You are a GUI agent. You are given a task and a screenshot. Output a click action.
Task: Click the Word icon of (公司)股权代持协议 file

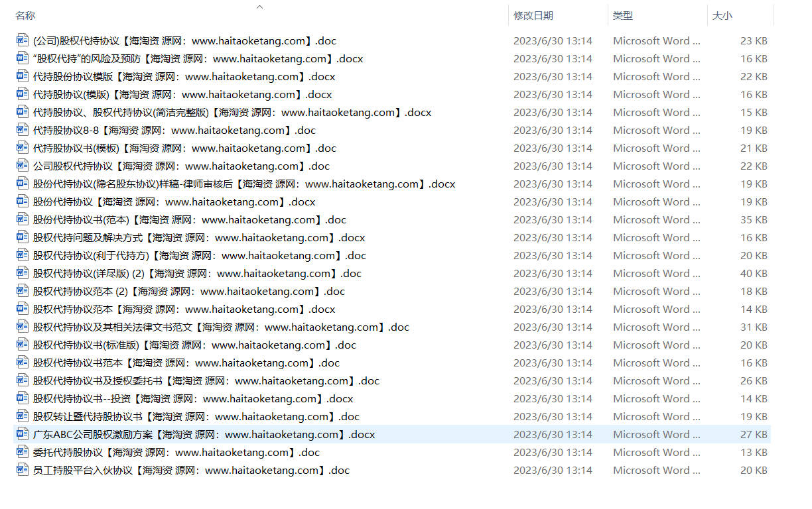tap(22, 40)
